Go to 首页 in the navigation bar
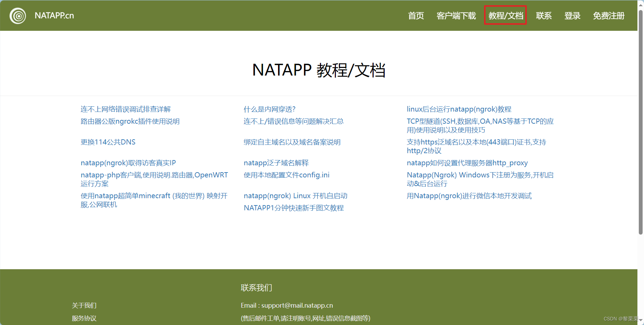 tap(416, 16)
